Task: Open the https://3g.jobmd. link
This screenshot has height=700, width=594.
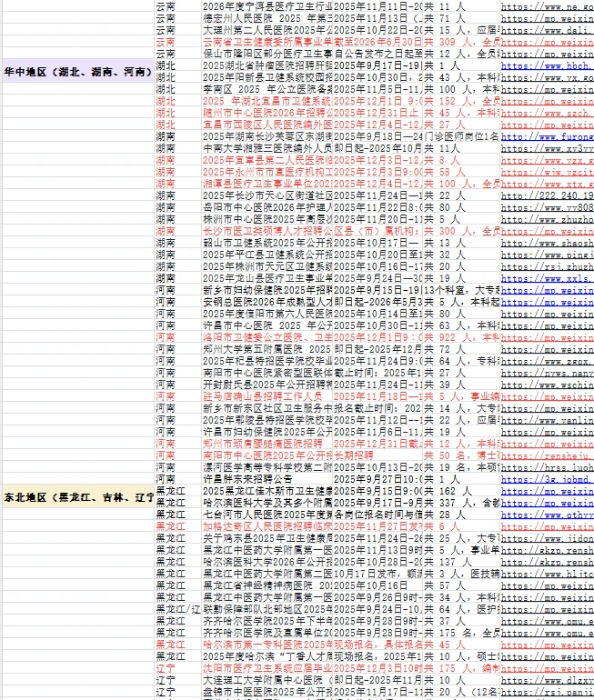Action: [x=547, y=479]
